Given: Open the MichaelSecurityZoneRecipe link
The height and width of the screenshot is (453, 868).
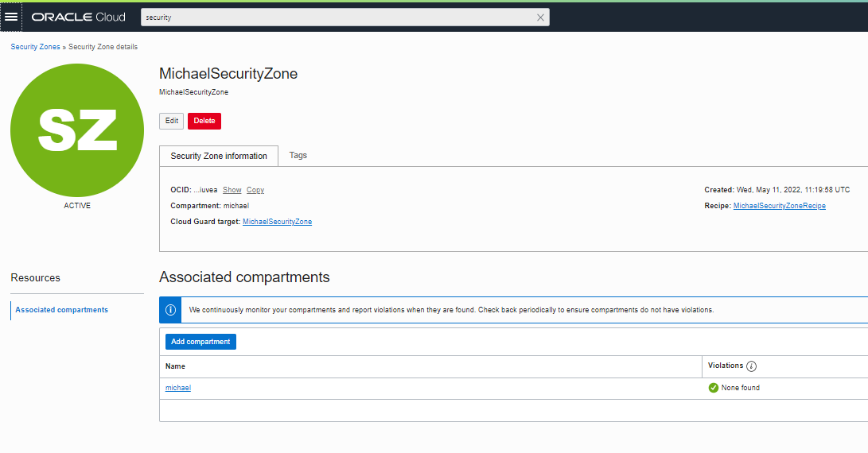Looking at the screenshot, I should pyautogui.click(x=779, y=206).
